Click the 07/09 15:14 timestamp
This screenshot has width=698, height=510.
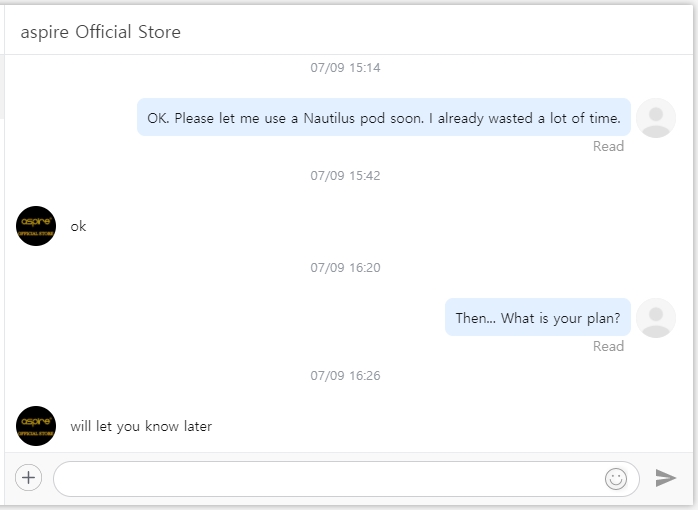click(345, 68)
